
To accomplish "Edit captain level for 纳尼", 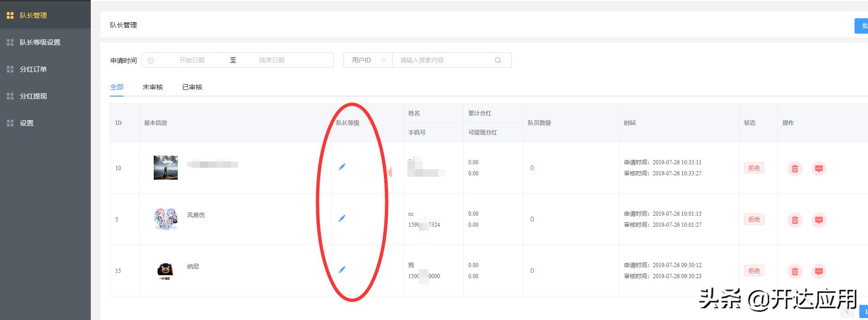I will (342, 270).
